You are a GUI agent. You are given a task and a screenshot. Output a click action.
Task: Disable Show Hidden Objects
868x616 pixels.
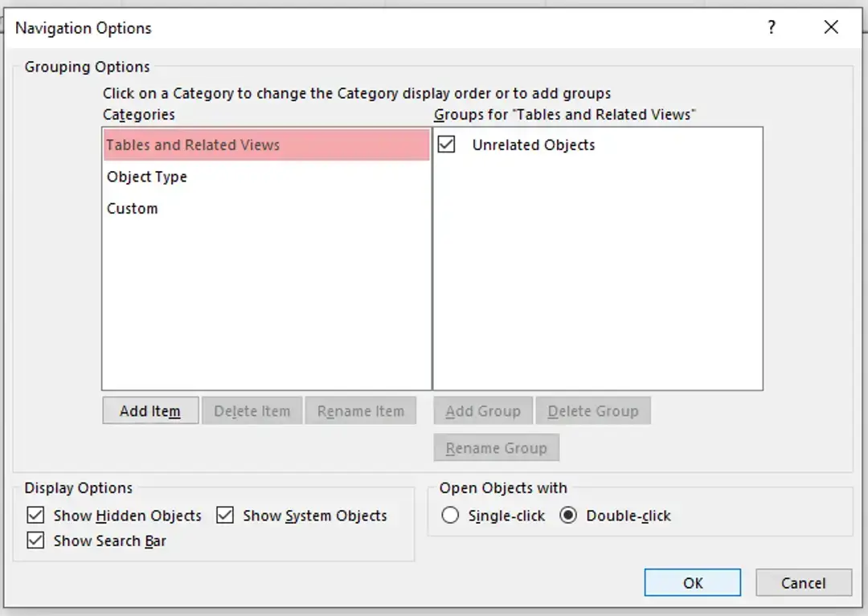coord(35,516)
